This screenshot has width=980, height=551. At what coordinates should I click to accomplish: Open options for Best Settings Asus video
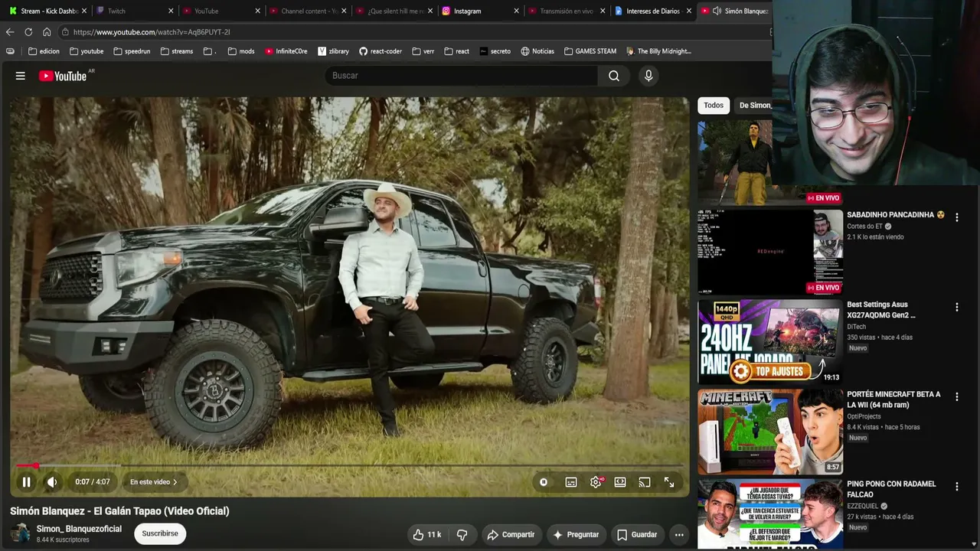pos(956,307)
